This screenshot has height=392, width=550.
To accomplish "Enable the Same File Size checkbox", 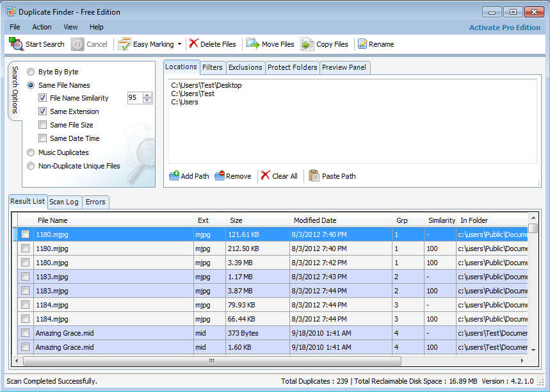I will pos(42,125).
